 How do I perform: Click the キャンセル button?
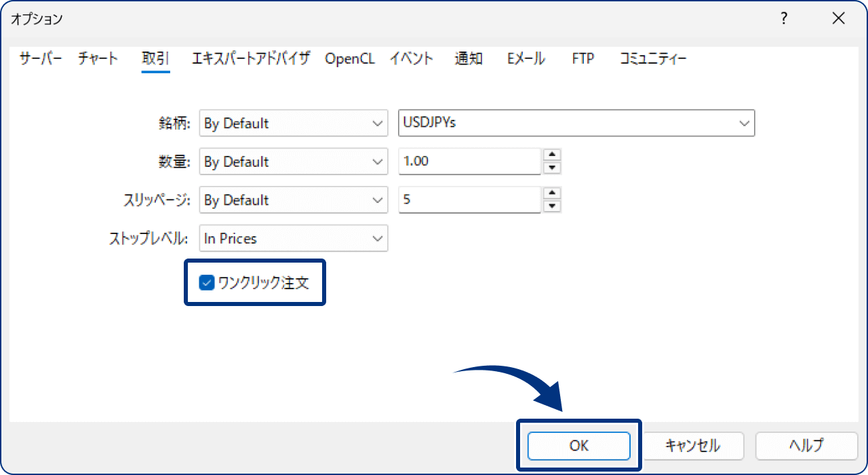coord(692,446)
